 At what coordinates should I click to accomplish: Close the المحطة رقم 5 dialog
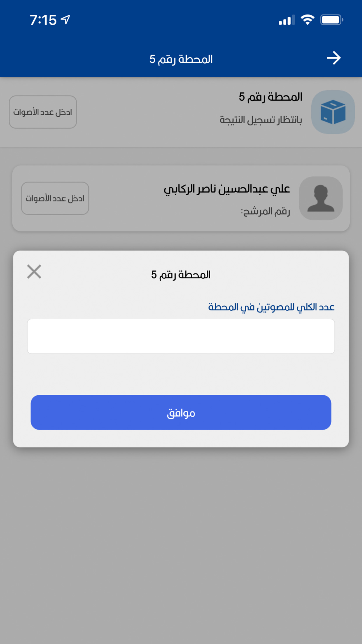click(x=34, y=271)
